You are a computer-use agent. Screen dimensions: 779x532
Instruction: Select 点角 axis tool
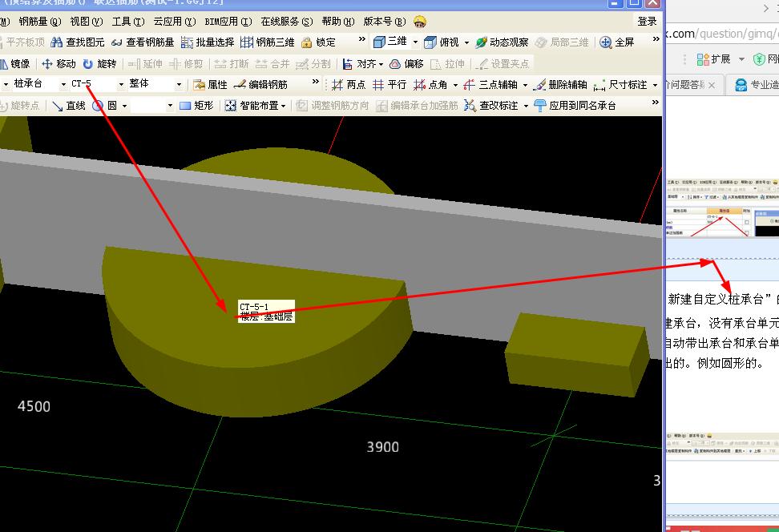pyautogui.click(x=430, y=85)
